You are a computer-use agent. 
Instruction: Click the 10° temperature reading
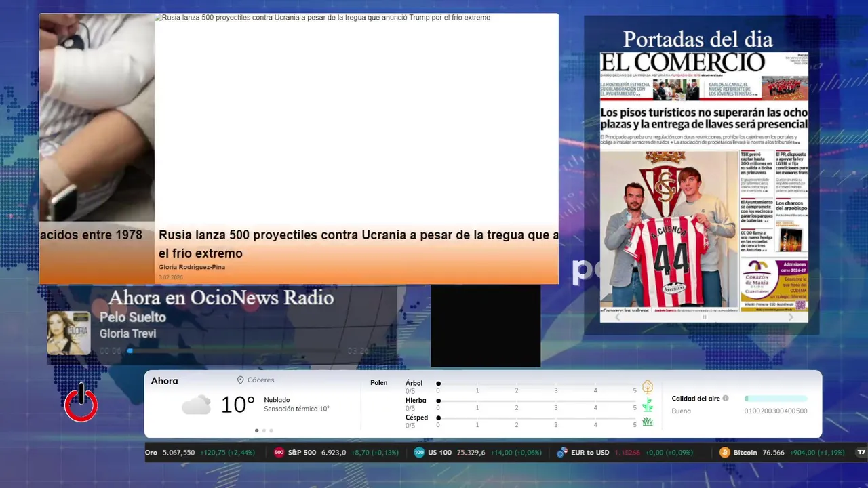pos(238,405)
